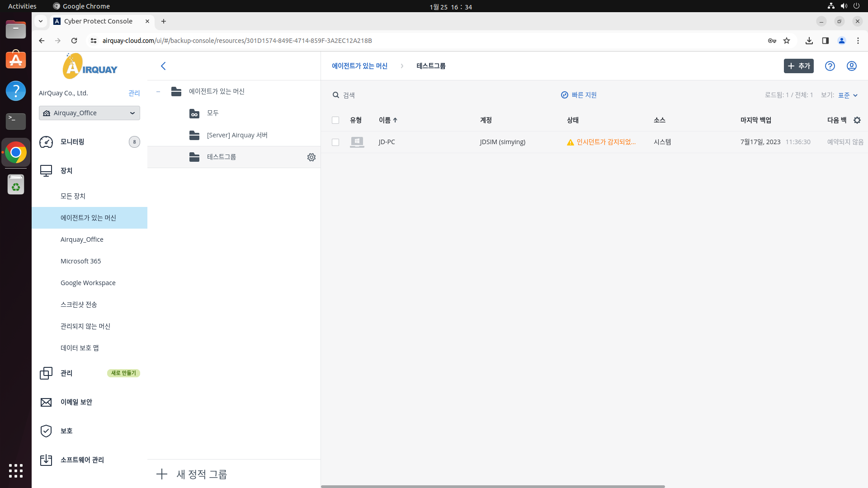Click the gear icon beside 테스트그룹 folder
Viewport: 868px width, 488px height.
311,157
